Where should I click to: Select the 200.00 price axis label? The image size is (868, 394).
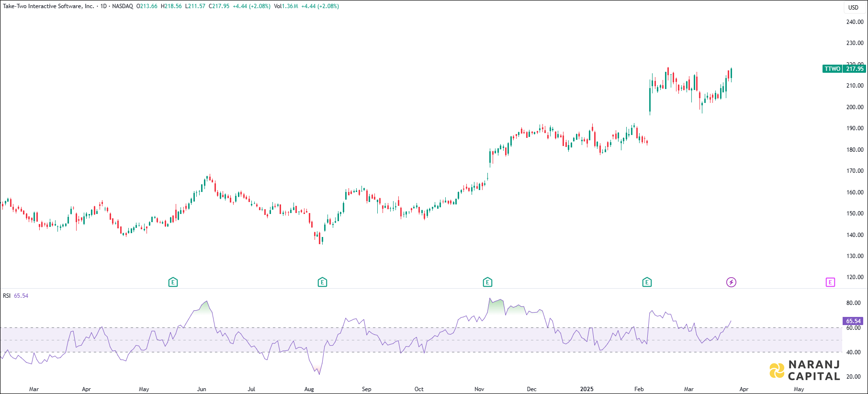855,107
